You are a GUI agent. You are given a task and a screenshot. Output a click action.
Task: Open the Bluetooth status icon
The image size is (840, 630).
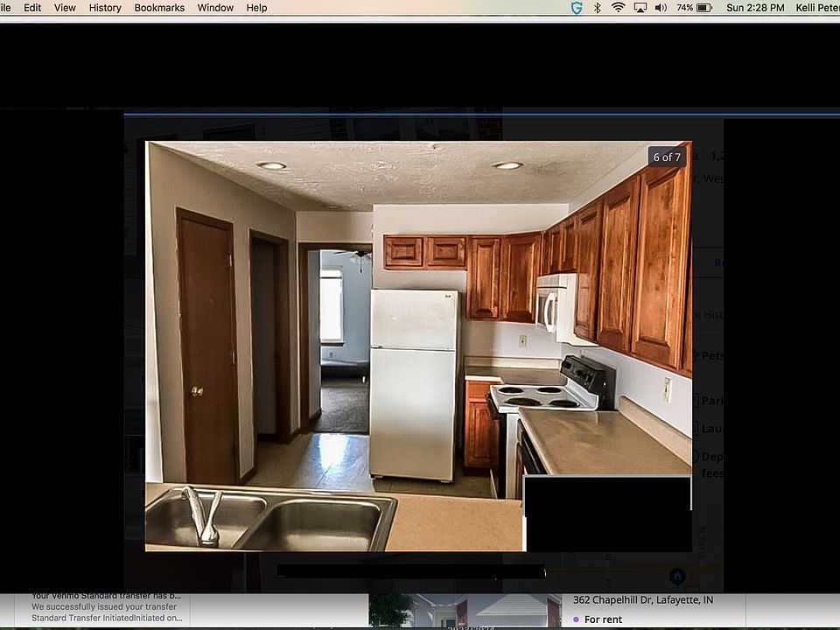tap(598, 8)
